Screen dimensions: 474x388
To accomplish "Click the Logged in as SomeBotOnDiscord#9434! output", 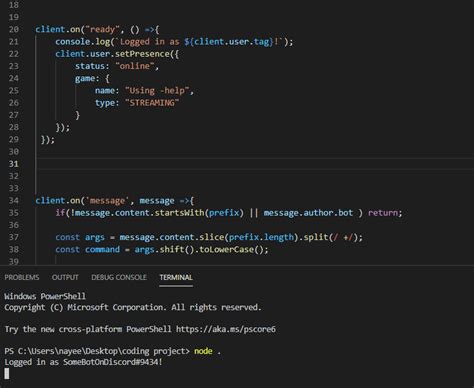I will click(x=83, y=362).
